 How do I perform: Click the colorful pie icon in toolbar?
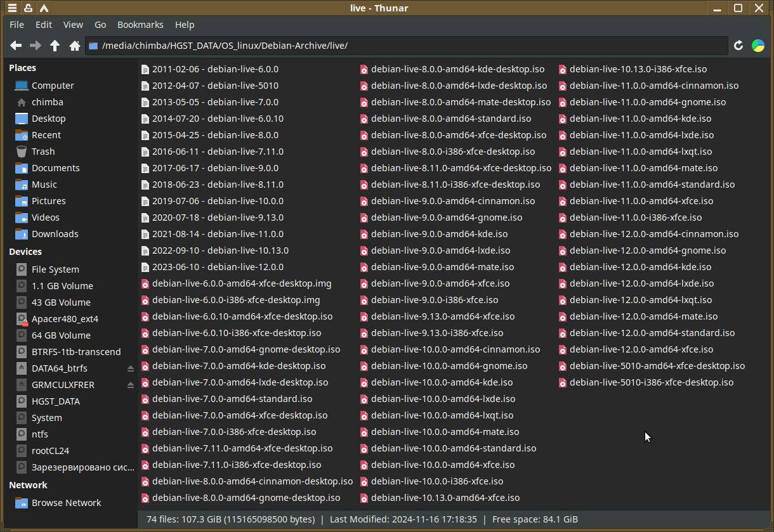(x=758, y=46)
